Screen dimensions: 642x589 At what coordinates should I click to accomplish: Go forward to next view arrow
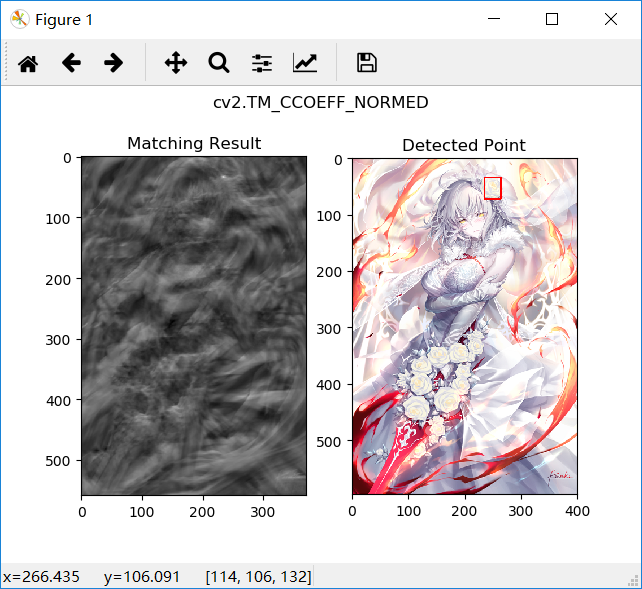pyautogui.click(x=113, y=63)
